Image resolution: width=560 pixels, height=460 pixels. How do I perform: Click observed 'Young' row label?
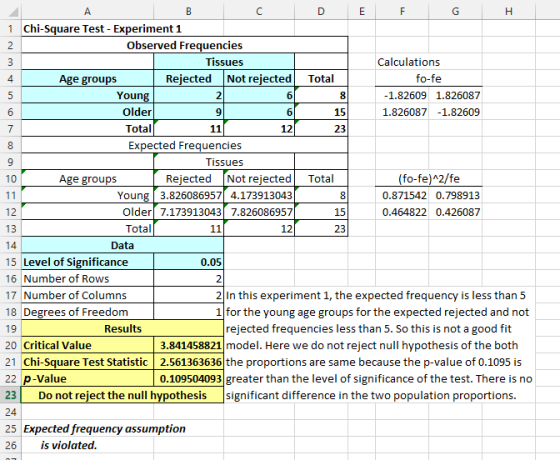[x=88, y=95]
